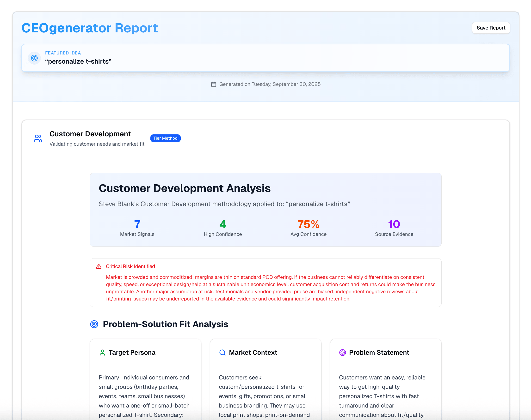Click the Save Report button
This screenshot has height=420, width=531.
pos(491,28)
